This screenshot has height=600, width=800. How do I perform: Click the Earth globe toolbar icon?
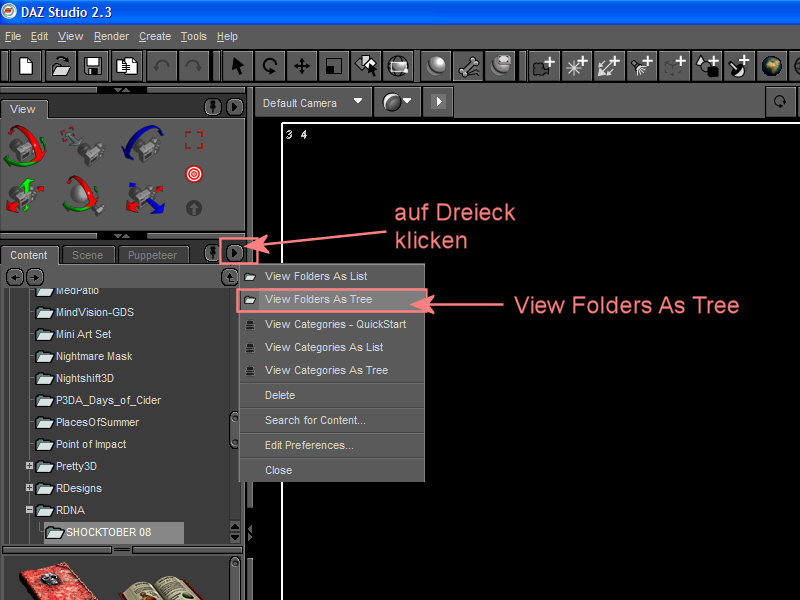[772, 66]
